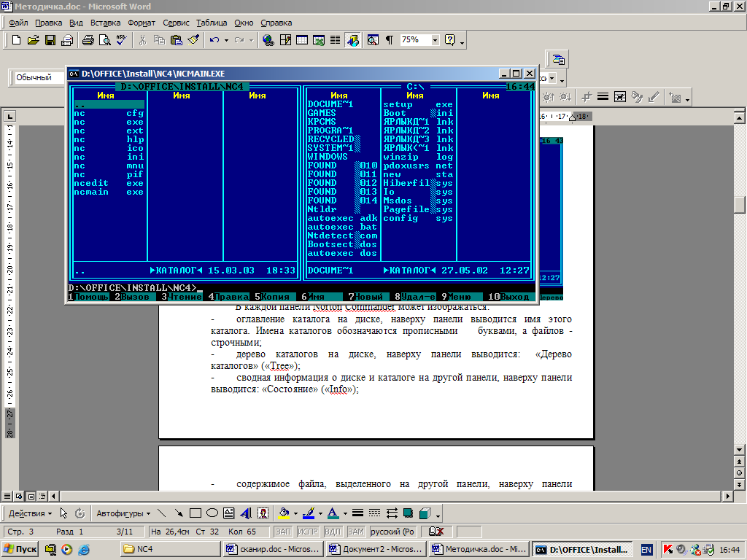Apply the Font Color letter A
The width and height of the screenshot is (747, 560).
[333, 513]
